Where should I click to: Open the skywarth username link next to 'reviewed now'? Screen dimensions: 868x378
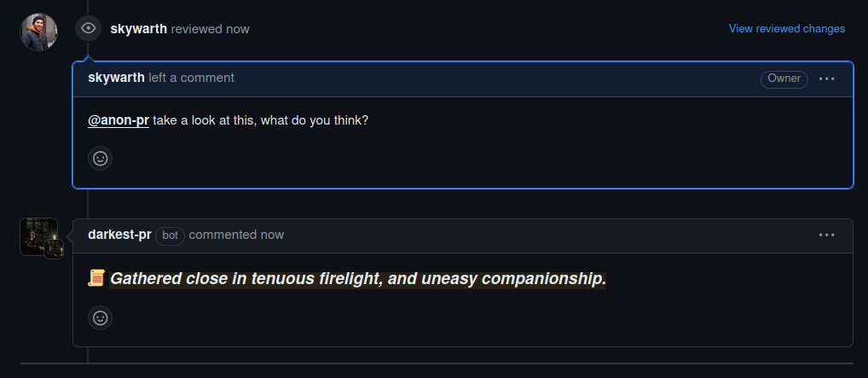[x=138, y=29]
